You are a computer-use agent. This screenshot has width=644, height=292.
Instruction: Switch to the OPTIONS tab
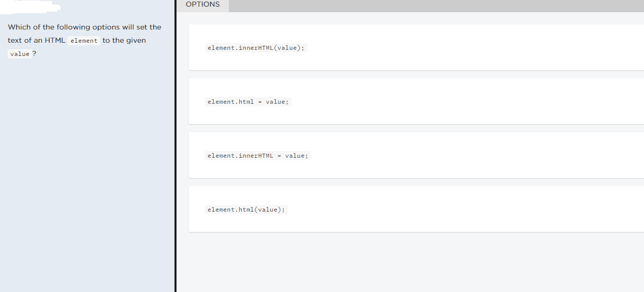tap(202, 5)
